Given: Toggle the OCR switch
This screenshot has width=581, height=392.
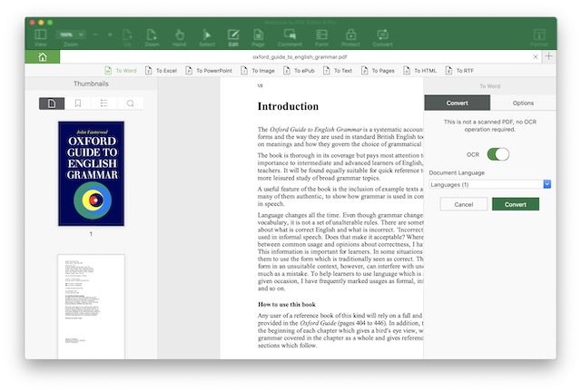Looking at the screenshot, I should pyautogui.click(x=498, y=154).
